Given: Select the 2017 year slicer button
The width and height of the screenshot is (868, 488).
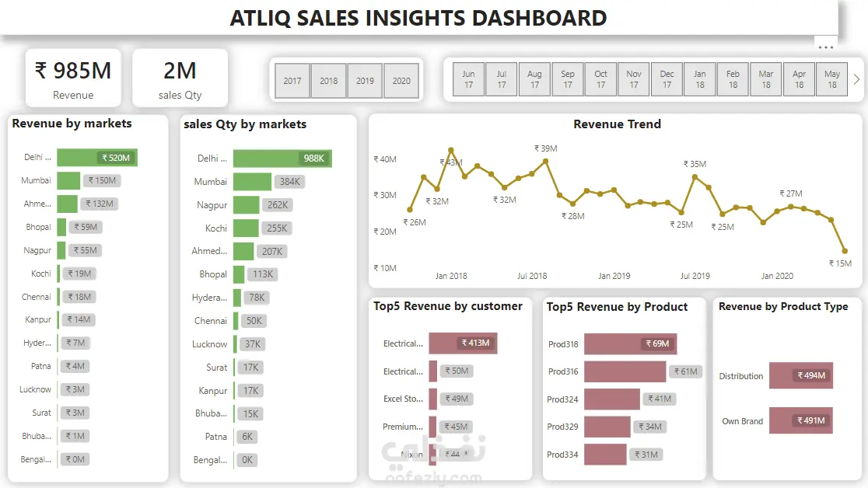Looking at the screenshot, I should pyautogui.click(x=292, y=81).
